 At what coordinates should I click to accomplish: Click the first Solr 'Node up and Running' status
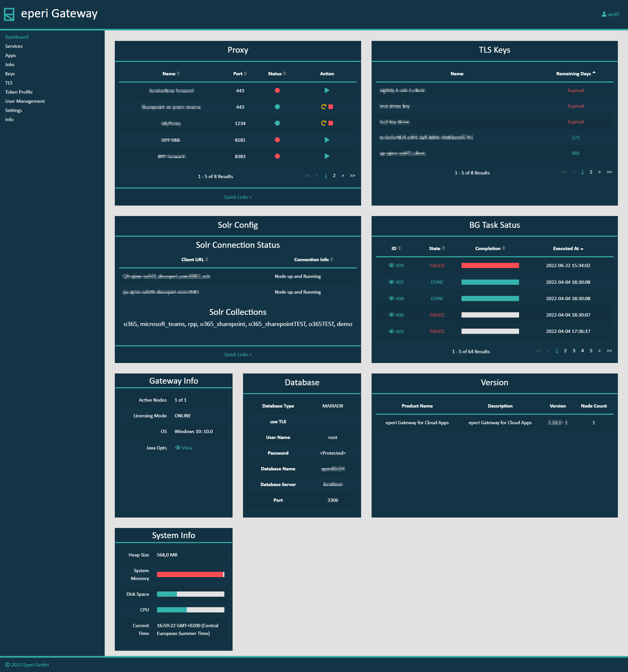[298, 277]
